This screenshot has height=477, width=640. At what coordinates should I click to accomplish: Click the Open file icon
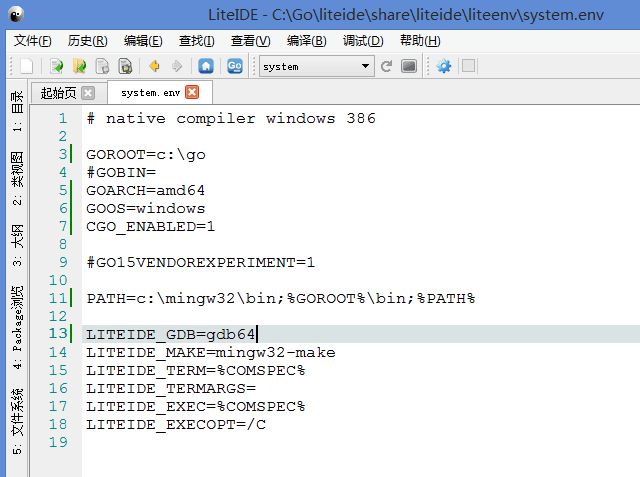pos(56,66)
